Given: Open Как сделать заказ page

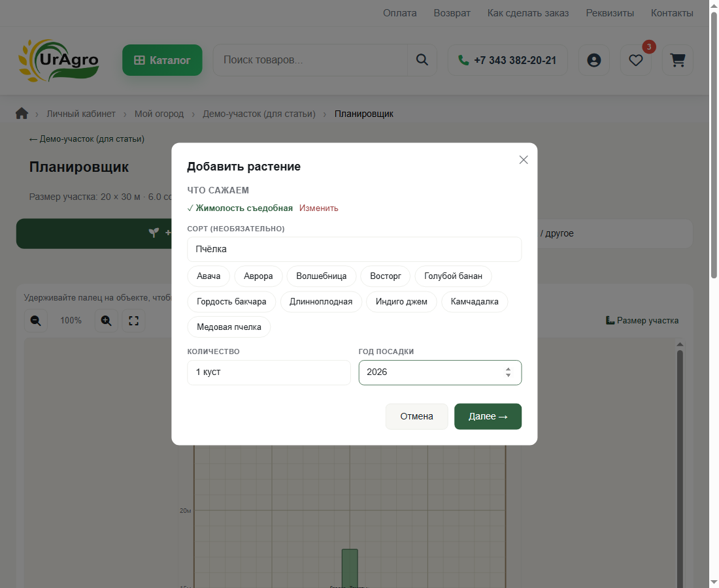Looking at the screenshot, I should 527,13.
